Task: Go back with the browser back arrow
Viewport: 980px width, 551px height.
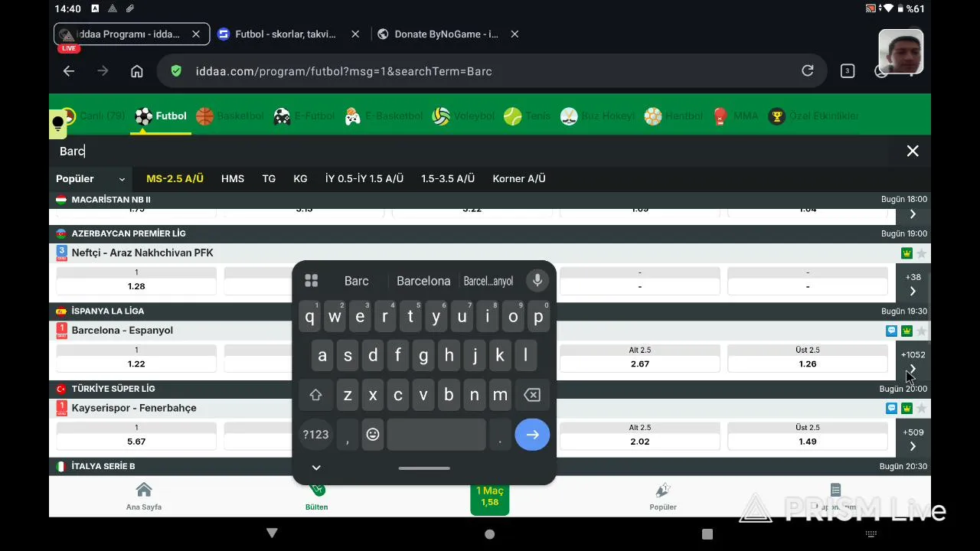Action: tap(69, 71)
